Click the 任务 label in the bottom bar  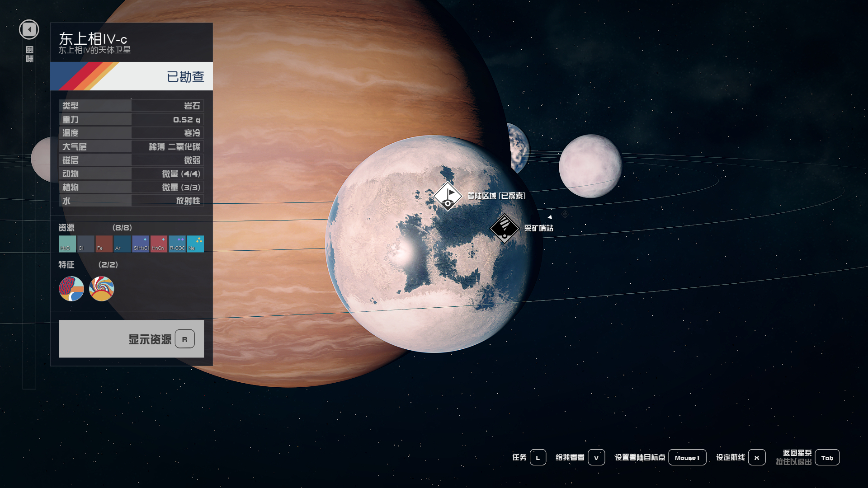coord(519,457)
